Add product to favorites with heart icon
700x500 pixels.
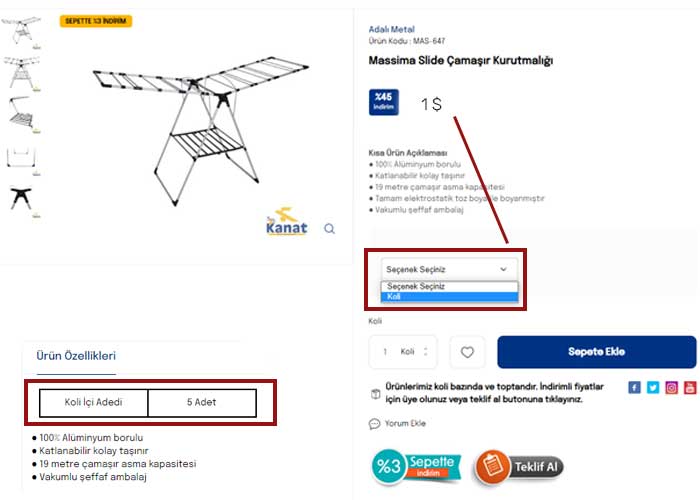(467, 352)
